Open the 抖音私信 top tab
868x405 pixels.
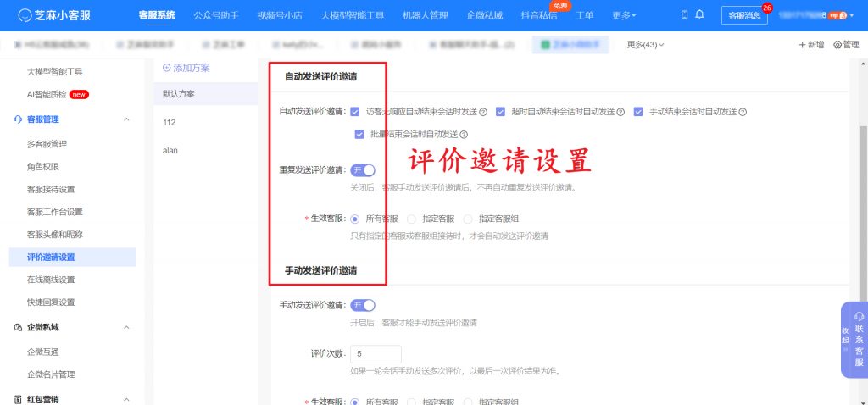pyautogui.click(x=538, y=15)
